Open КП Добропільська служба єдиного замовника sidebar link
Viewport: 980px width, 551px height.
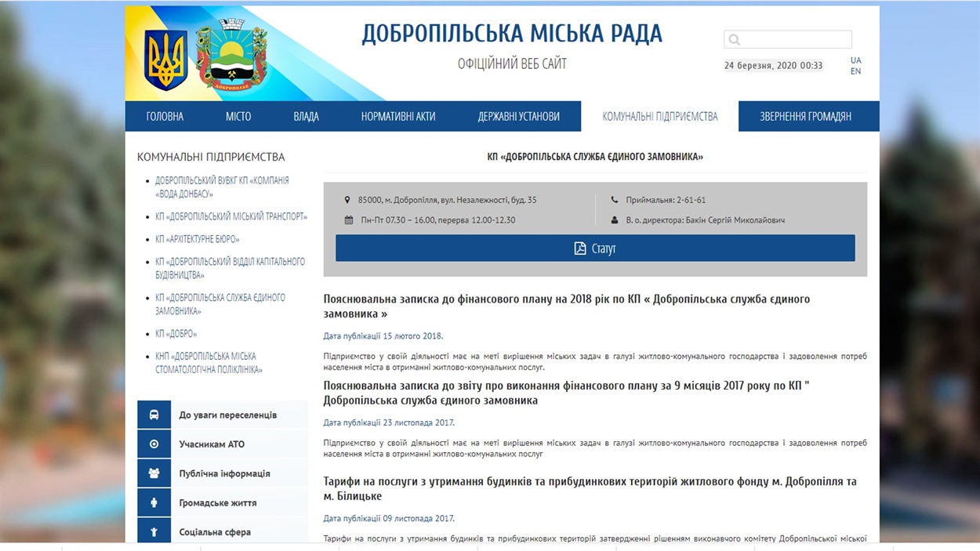tap(220, 304)
